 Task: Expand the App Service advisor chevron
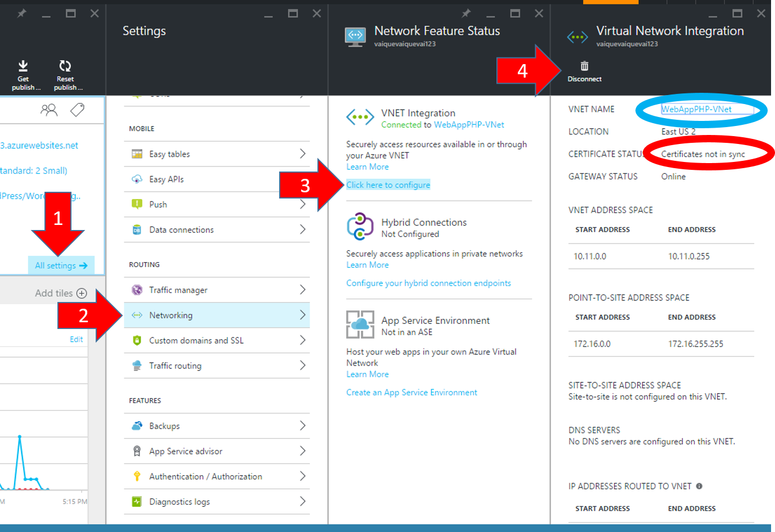[x=303, y=451]
